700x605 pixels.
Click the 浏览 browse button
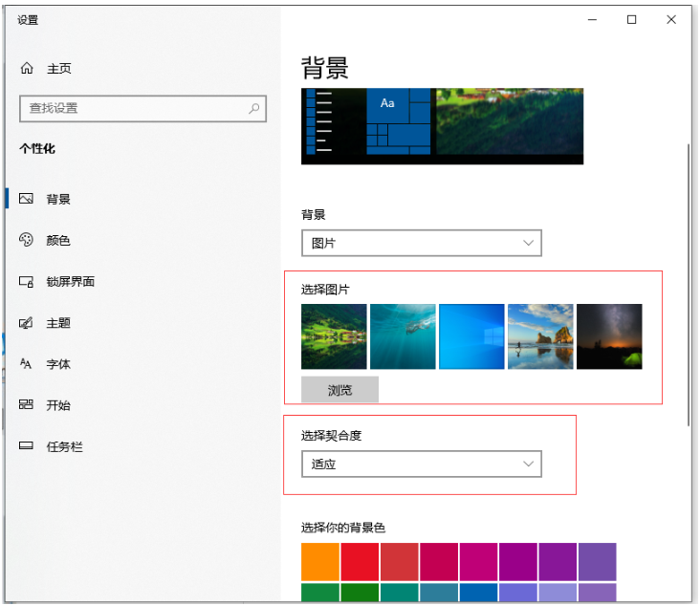click(339, 390)
